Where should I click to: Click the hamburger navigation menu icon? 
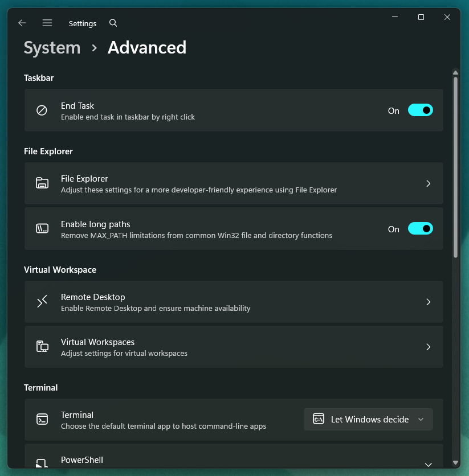pos(47,23)
